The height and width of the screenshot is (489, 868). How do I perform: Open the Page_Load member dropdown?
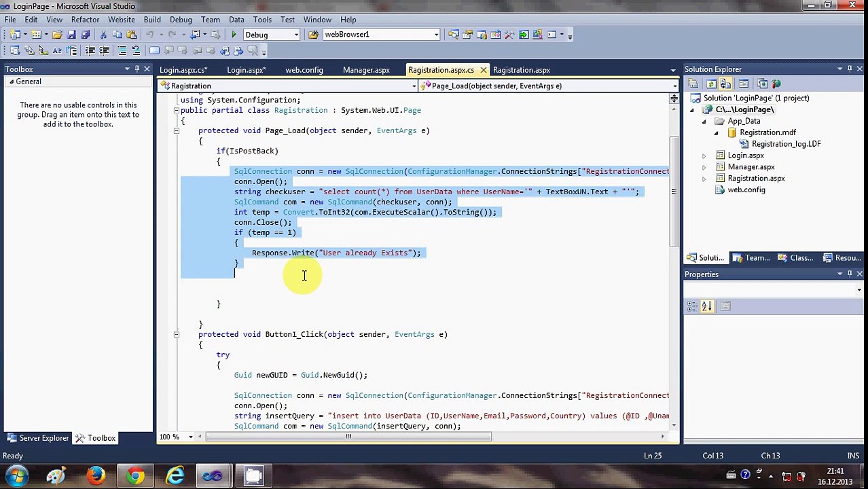coord(674,86)
